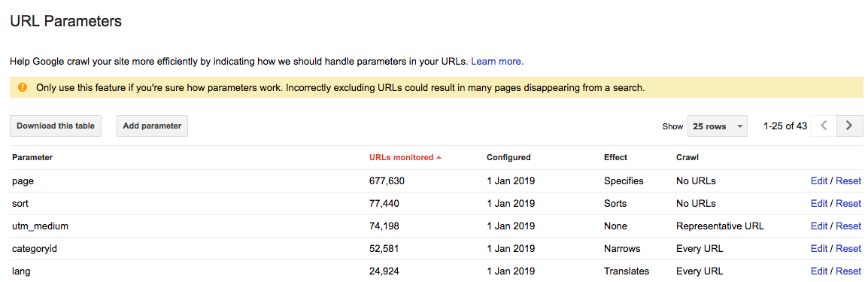
Task: Select the categoryid parameter name
Action: tap(35, 249)
